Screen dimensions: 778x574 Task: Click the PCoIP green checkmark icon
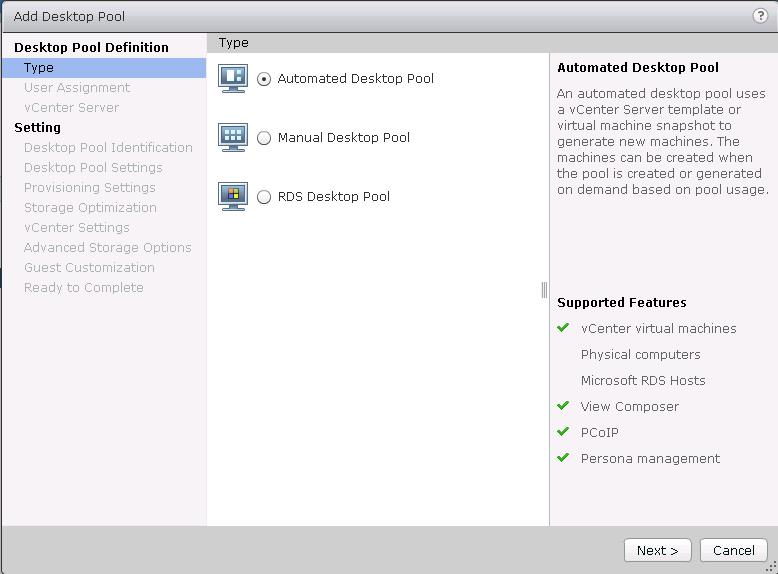coord(564,432)
